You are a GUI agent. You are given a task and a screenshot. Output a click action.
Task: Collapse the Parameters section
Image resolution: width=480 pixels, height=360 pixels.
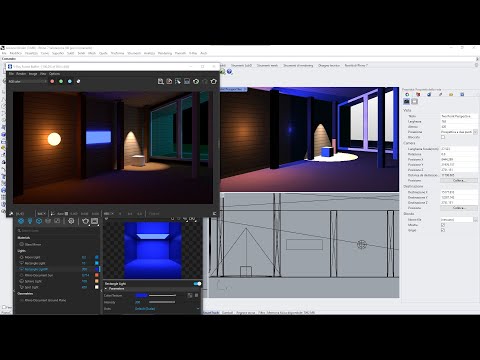coord(106,289)
